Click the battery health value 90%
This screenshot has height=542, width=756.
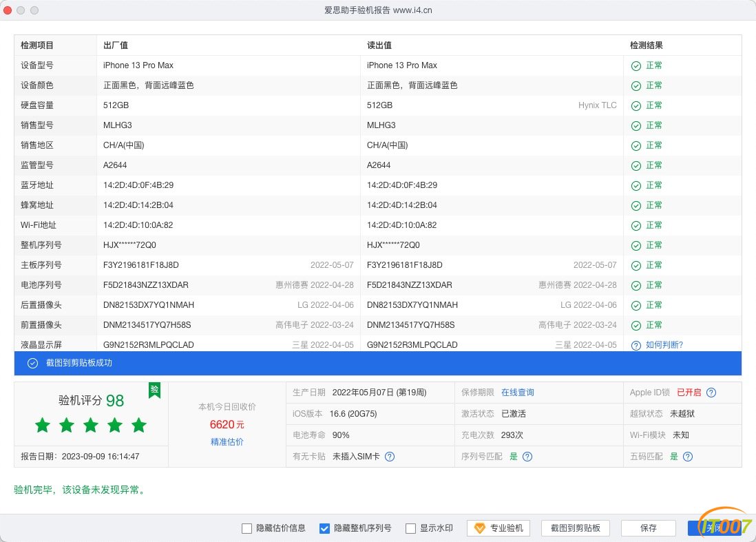click(x=341, y=435)
